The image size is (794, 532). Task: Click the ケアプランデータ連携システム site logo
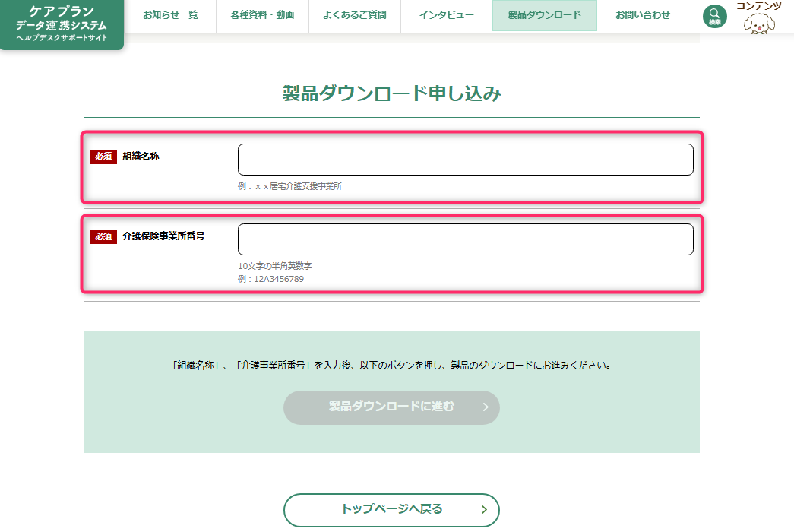(x=62, y=24)
